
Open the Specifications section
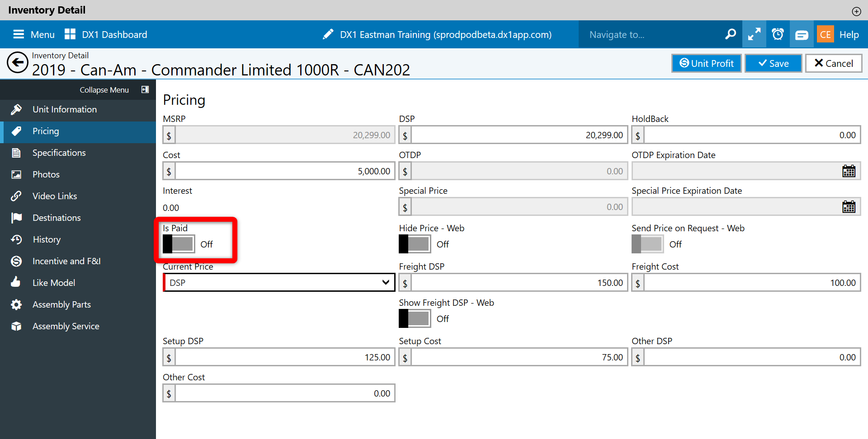[x=78, y=153]
